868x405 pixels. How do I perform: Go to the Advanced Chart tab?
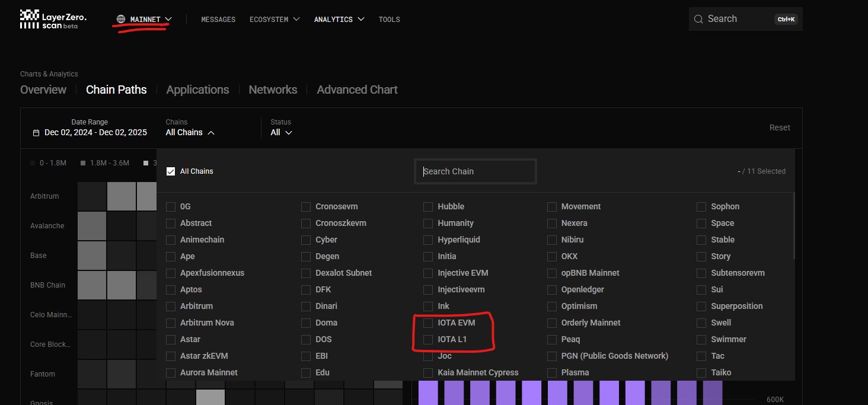click(357, 90)
